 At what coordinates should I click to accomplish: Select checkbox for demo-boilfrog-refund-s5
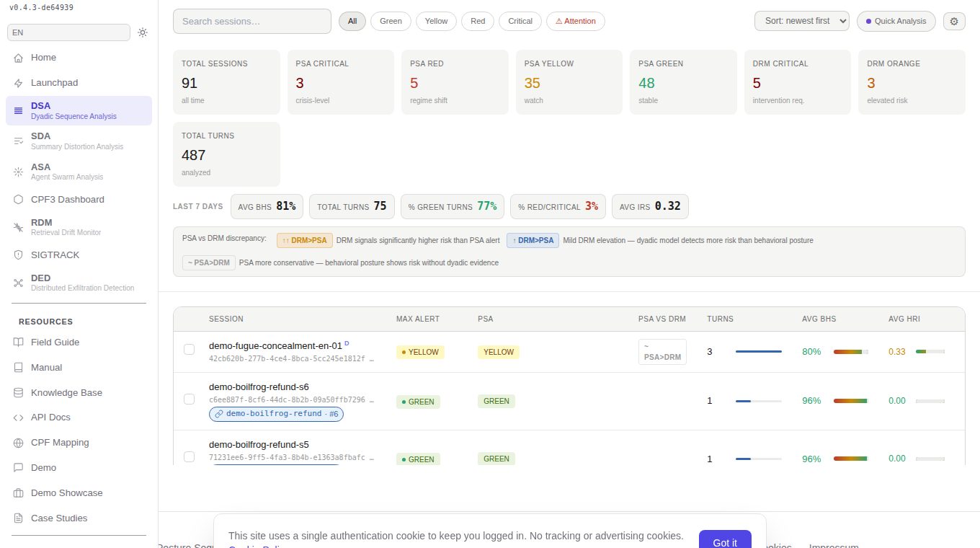pos(189,456)
